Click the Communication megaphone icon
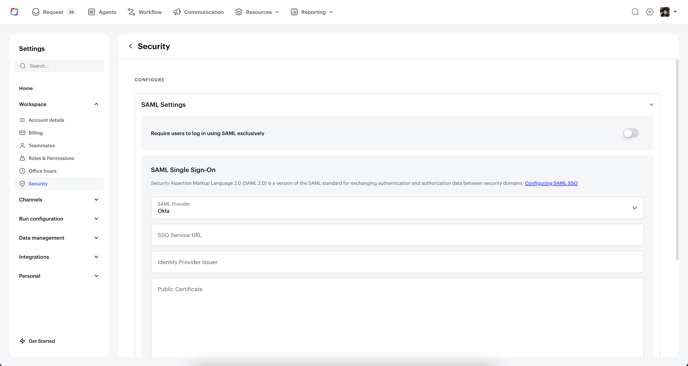Viewport: 688px width, 366px height. coord(177,12)
